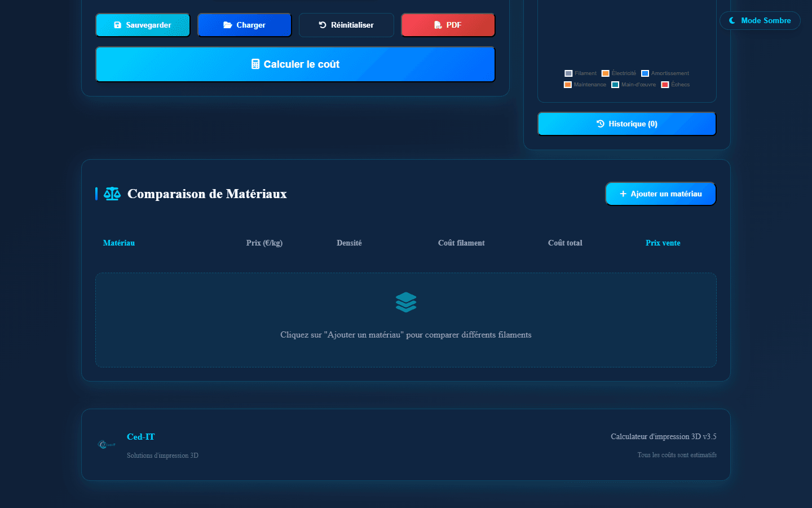This screenshot has width=812, height=508.
Task: Click the plus icon on Ajouter un matériau
Action: [x=623, y=194]
